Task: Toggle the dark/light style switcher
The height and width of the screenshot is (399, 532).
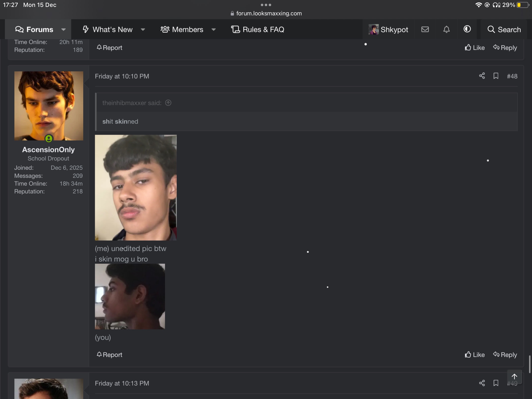Action: point(467,29)
